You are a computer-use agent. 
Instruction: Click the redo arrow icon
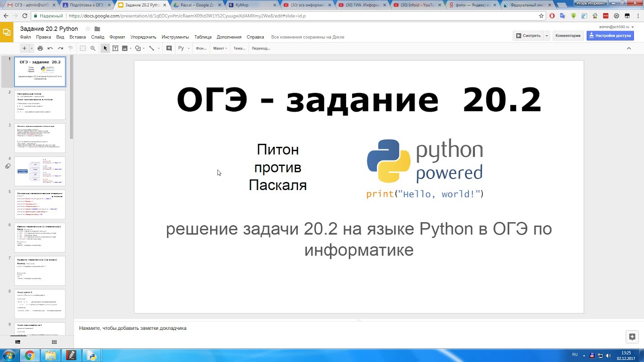pos(60,48)
